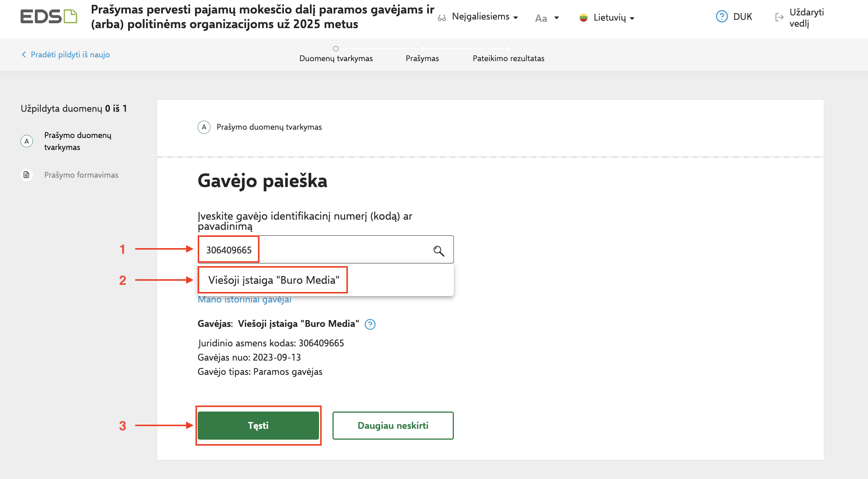Click the sidebar circled A step icon
This screenshot has height=479, width=868.
coord(27,141)
